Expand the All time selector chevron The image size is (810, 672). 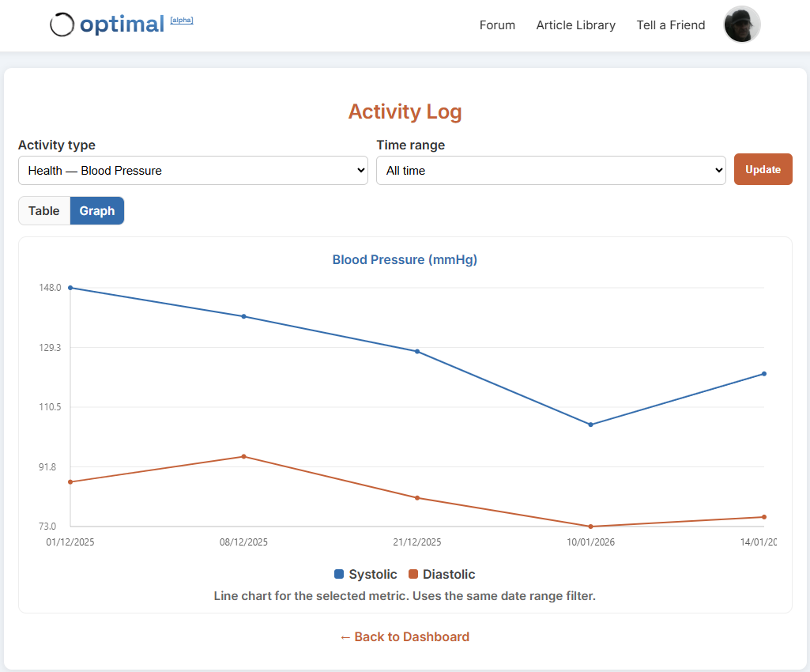tap(718, 170)
